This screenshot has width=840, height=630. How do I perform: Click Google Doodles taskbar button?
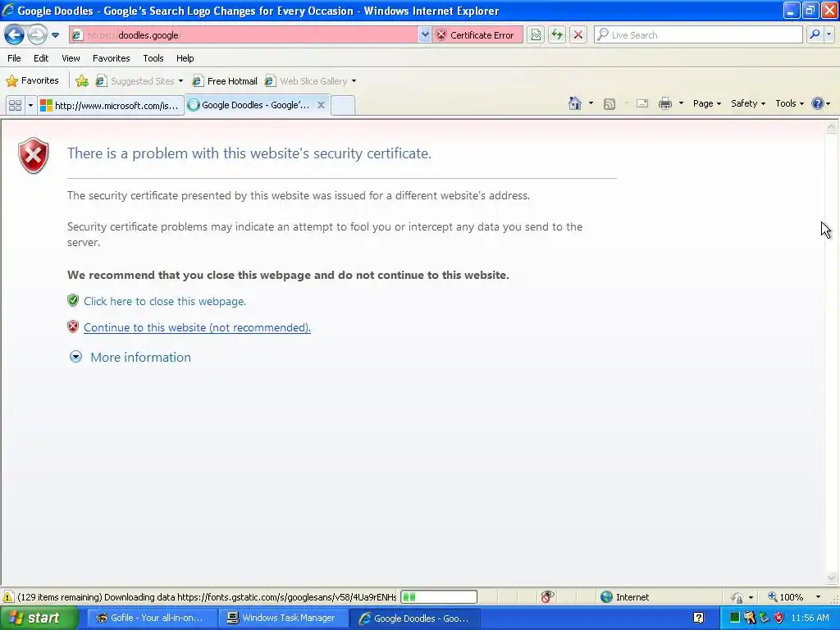[x=414, y=619]
